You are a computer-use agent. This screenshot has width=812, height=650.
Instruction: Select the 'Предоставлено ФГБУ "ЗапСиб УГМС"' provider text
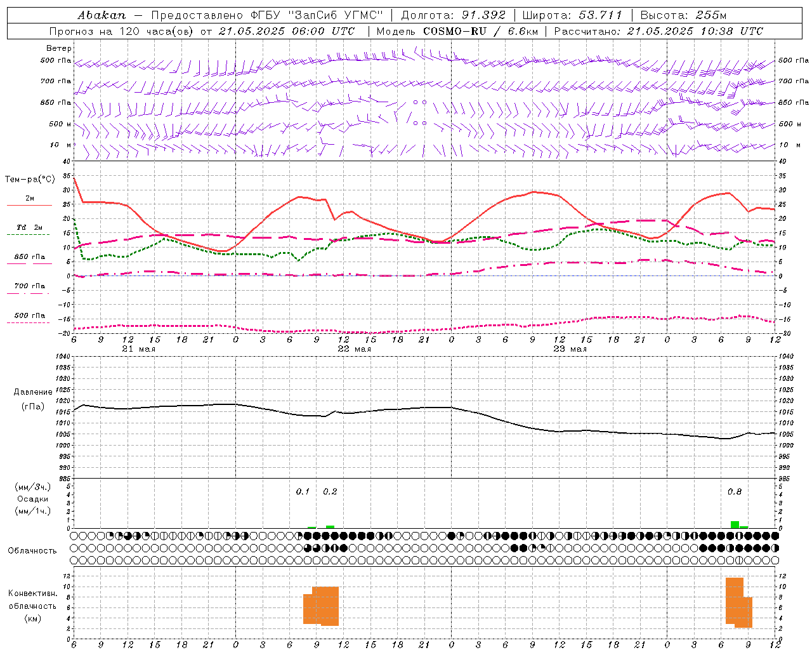[266, 15]
